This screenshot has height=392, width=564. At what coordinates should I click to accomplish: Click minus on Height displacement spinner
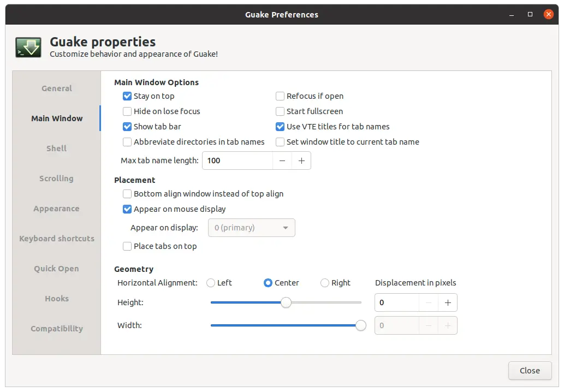pyautogui.click(x=429, y=303)
